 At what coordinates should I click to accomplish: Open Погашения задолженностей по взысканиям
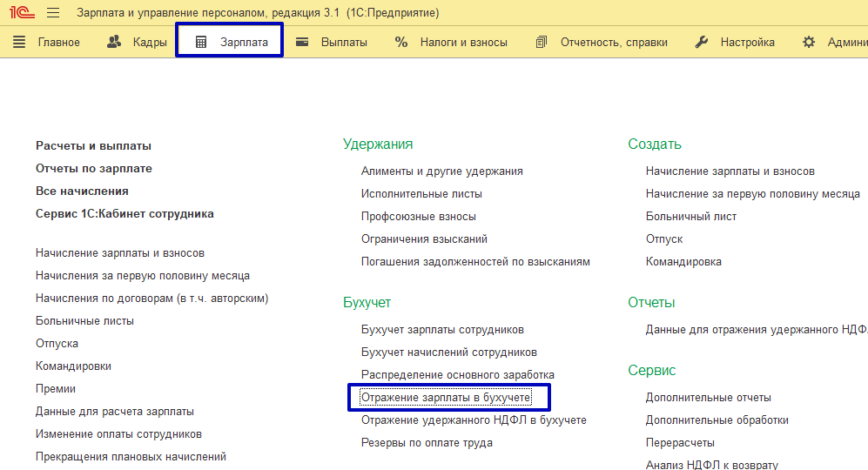[475, 262]
